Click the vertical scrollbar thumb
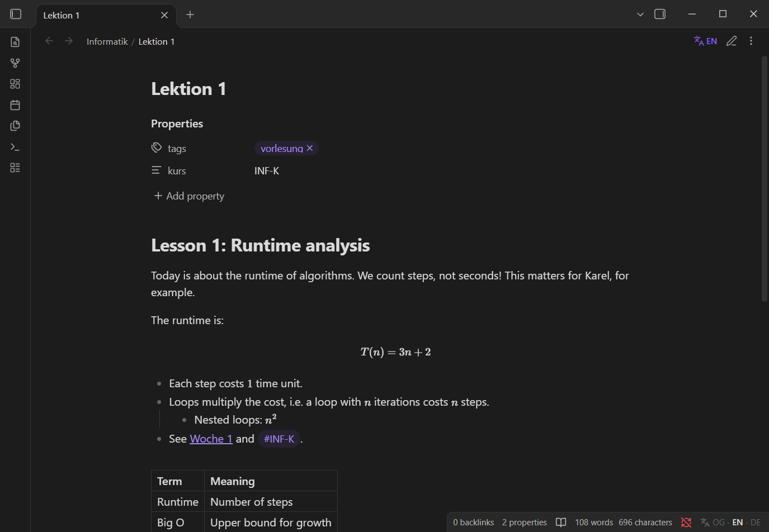Screen dimensions: 769x532 pyautogui.click(x=765, y=179)
